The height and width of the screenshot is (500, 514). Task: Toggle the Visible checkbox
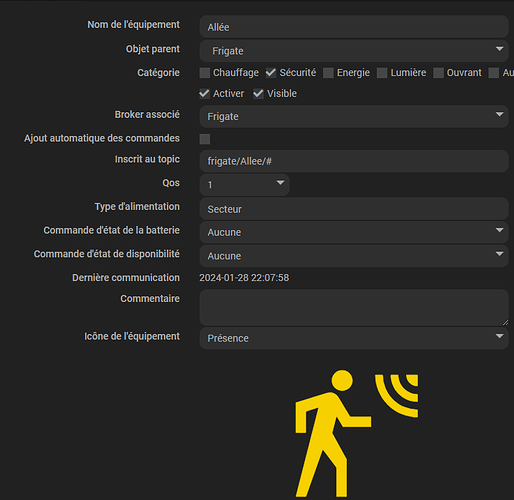coord(258,94)
